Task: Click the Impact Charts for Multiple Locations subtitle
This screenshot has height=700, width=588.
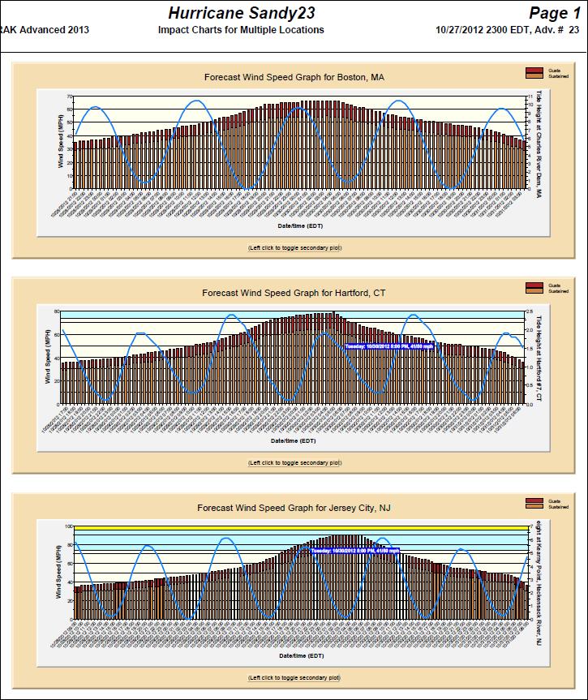Action: (x=241, y=30)
